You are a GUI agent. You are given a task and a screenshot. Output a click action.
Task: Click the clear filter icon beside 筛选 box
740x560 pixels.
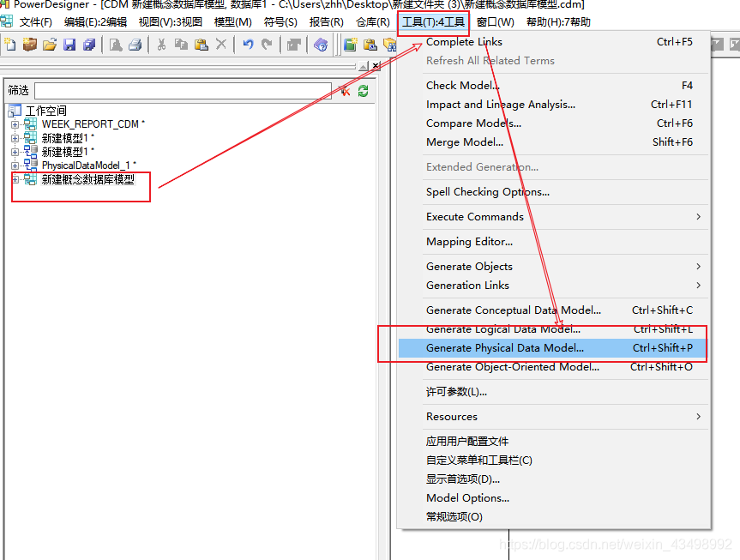click(x=345, y=91)
